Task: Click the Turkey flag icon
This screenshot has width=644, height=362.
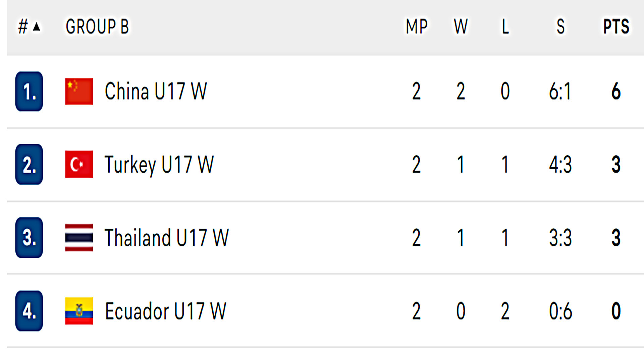Action: 79,164
